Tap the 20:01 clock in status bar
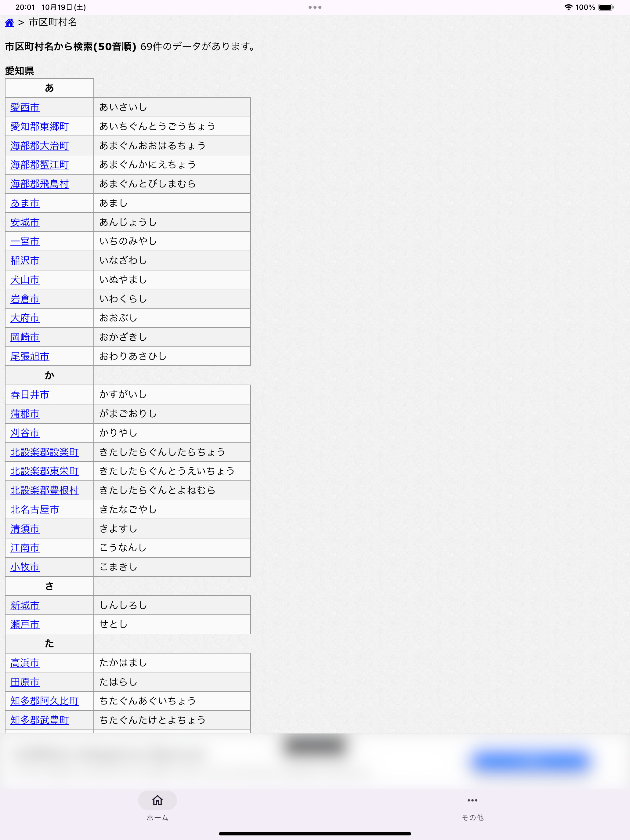This screenshot has width=630, height=840. click(x=25, y=7)
